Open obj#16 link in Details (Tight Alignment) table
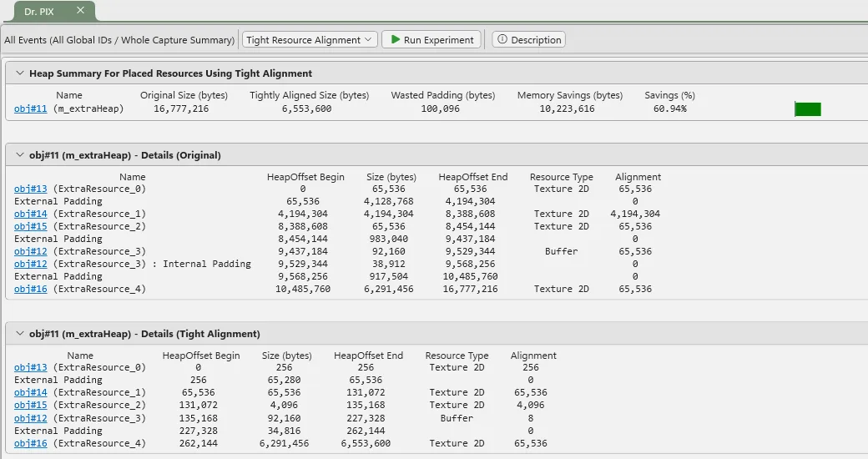The height and width of the screenshot is (459, 868). coord(31,443)
